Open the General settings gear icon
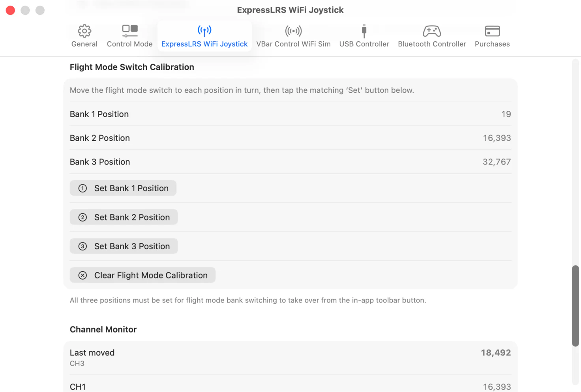Image resolution: width=581 pixels, height=392 pixels. pyautogui.click(x=84, y=31)
